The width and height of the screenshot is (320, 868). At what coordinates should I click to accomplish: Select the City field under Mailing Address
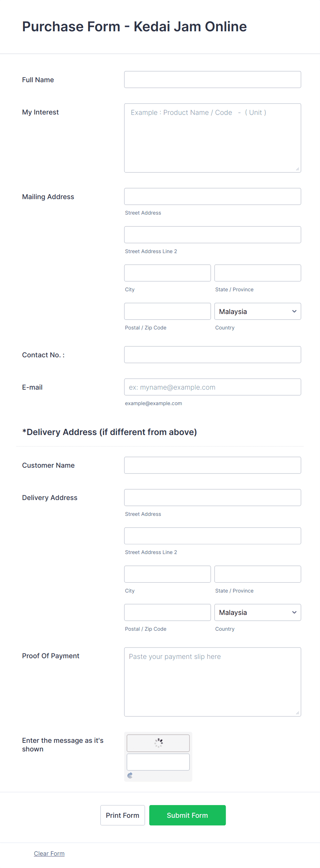tap(167, 273)
